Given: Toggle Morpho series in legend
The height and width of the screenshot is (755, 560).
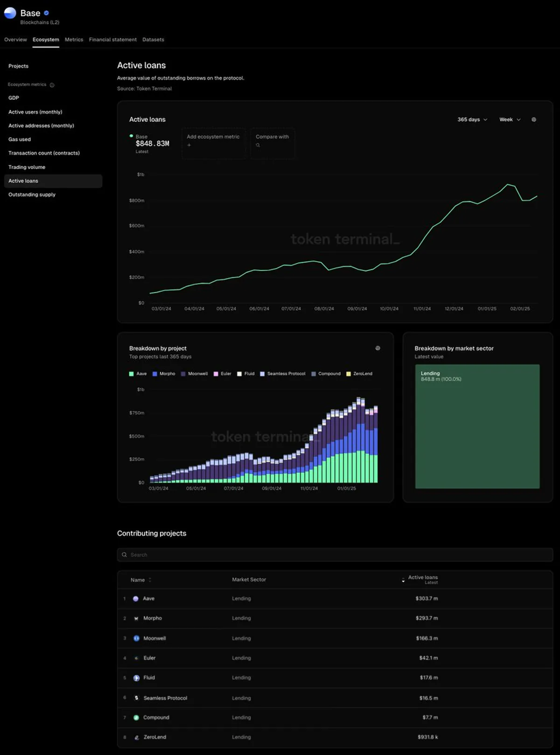Looking at the screenshot, I should coord(164,374).
